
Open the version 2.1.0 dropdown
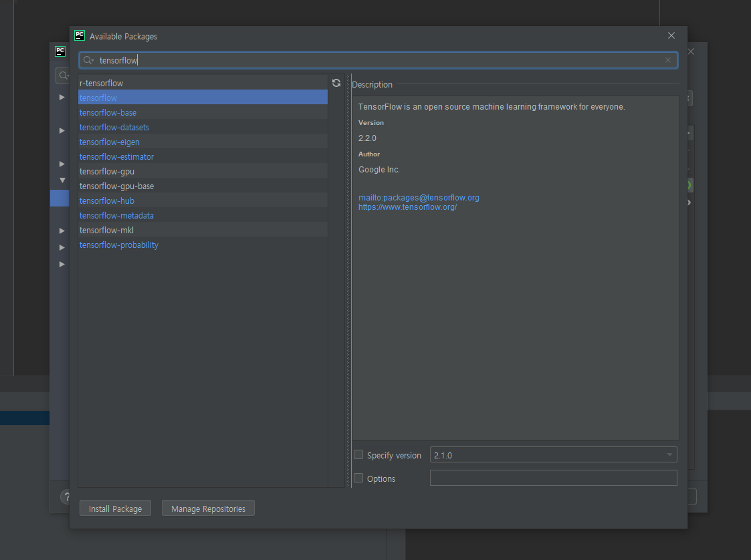553,454
